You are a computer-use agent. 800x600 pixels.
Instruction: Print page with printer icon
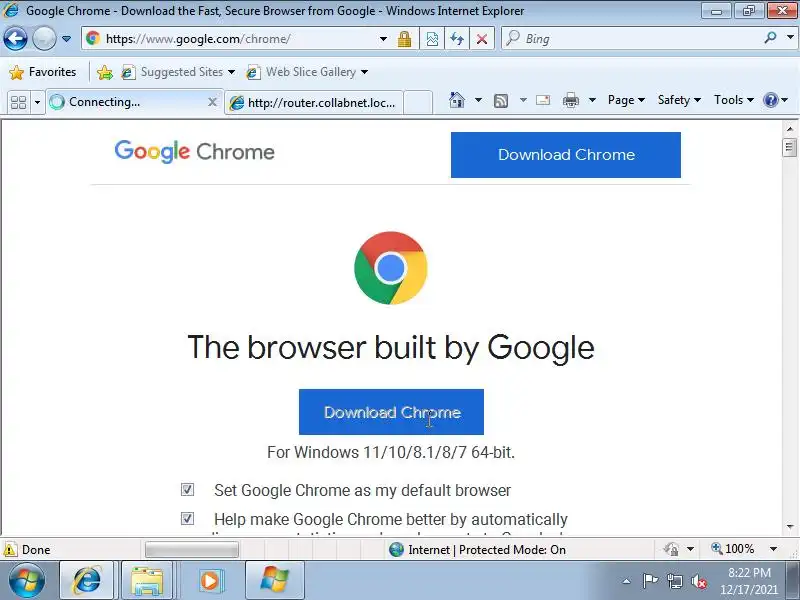tap(570, 100)
